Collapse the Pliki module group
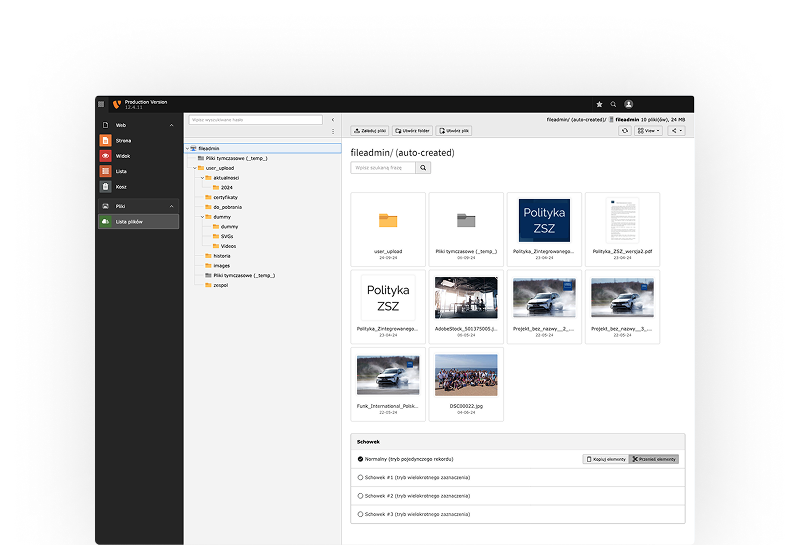This screenshot has height=545, width=800. pos(171,206)
